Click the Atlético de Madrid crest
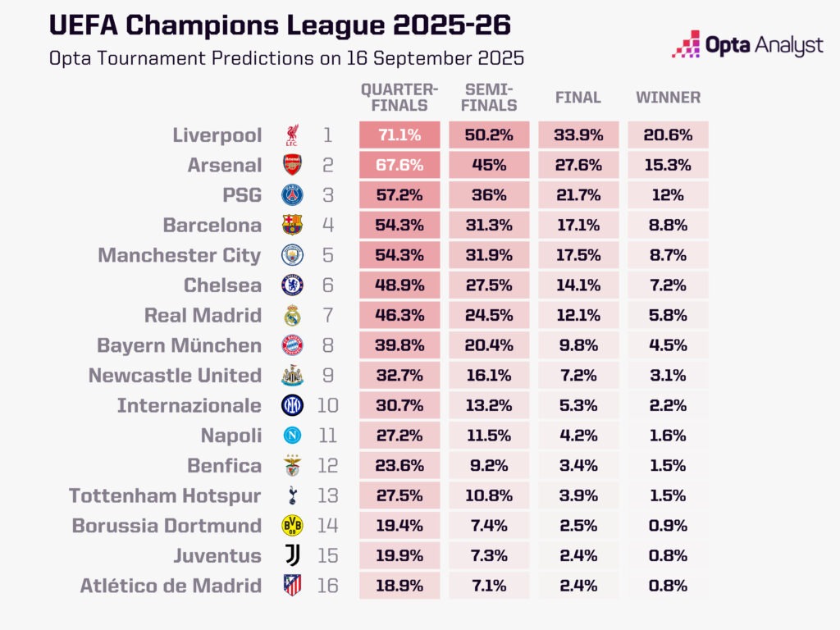The width and height of the screenshot is (840, 630). [292, 586]
